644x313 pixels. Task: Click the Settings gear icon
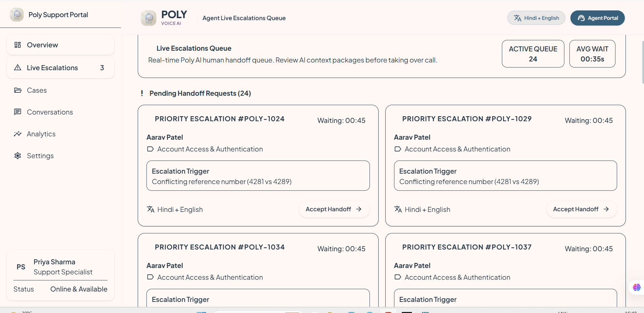click(18, 155)
